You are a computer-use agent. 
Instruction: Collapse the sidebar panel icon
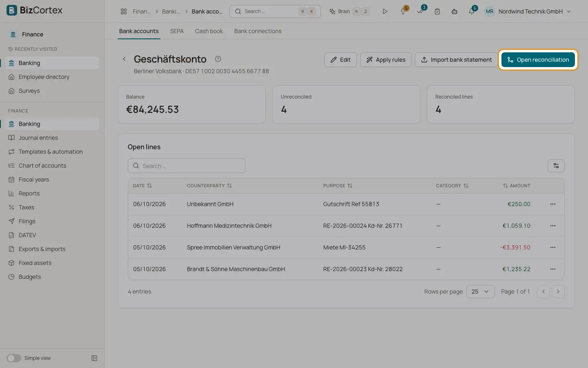pyautogui.click(x=94, y=358)
